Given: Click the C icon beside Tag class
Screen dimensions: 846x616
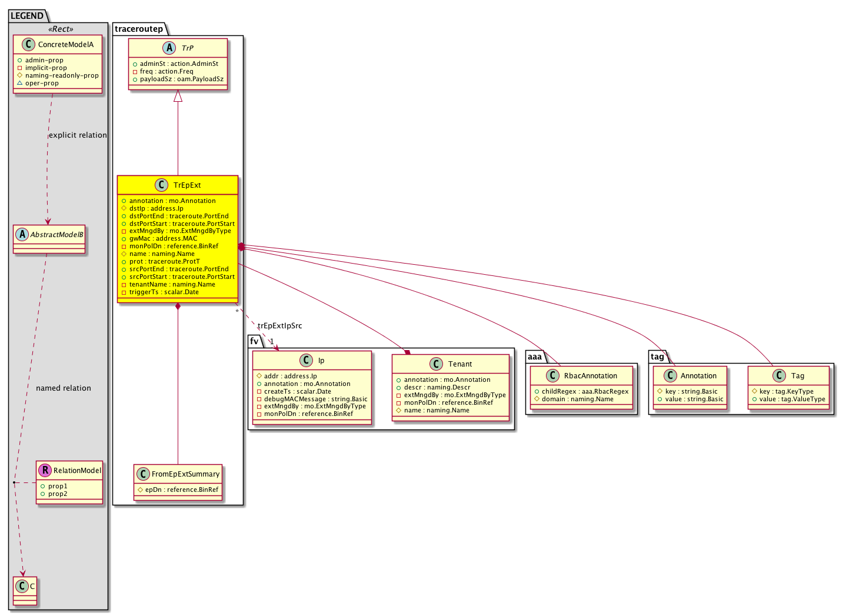Looking at the screenshot, I should 780,376.
